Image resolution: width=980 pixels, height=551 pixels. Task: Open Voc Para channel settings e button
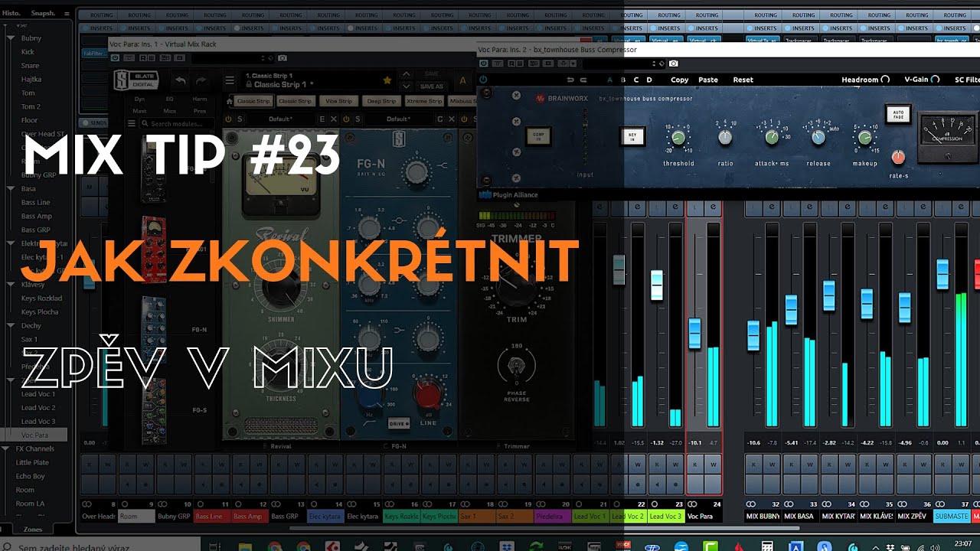[713, 207]
